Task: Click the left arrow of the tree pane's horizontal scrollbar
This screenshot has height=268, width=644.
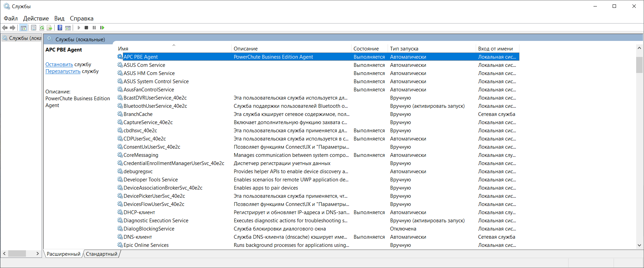Action: (x=4, y=253)
